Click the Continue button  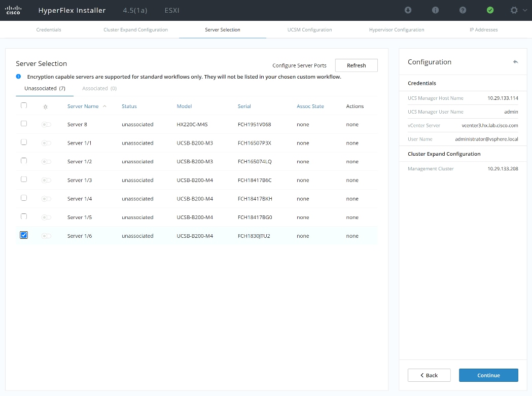(x=488, y=375)
